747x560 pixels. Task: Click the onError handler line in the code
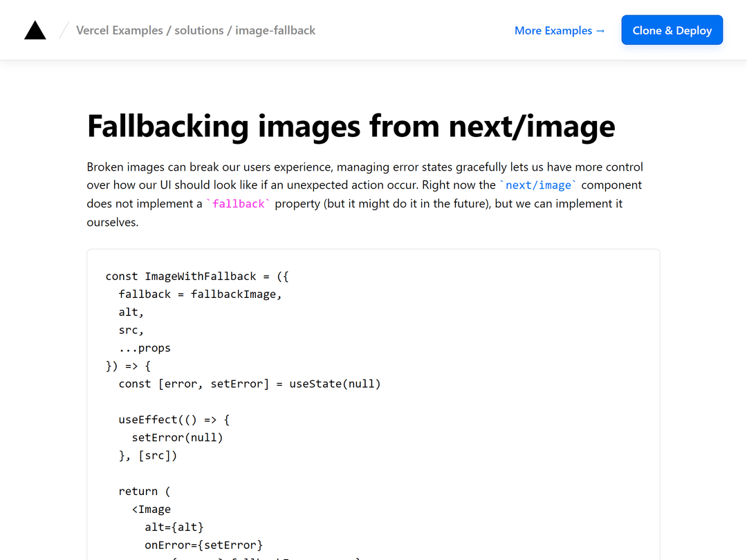[x=203, y=545]
